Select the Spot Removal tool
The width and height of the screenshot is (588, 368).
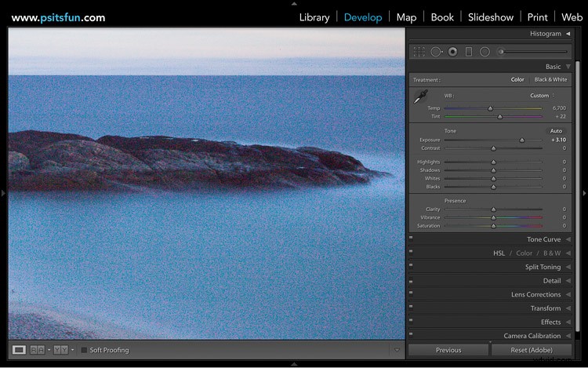click(436, 52)
